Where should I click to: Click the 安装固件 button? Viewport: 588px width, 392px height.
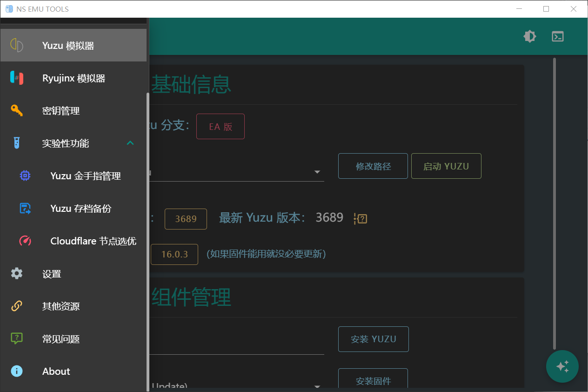point(373,379)
